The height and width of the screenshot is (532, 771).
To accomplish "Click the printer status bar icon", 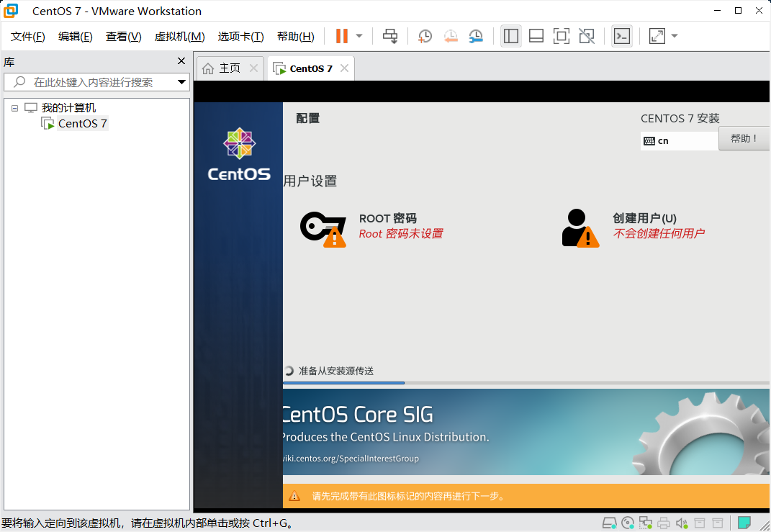I will click(x=664, y=523).
